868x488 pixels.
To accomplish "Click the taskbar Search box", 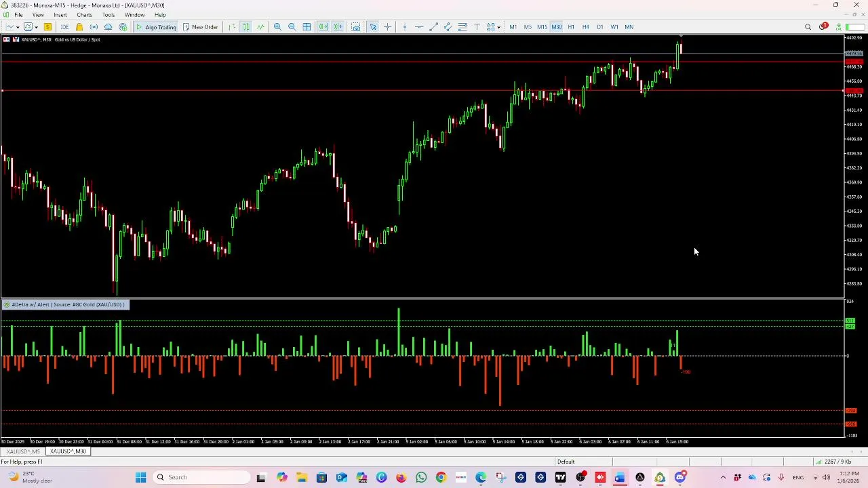I will pyautogui.click(x=202, y=477).
